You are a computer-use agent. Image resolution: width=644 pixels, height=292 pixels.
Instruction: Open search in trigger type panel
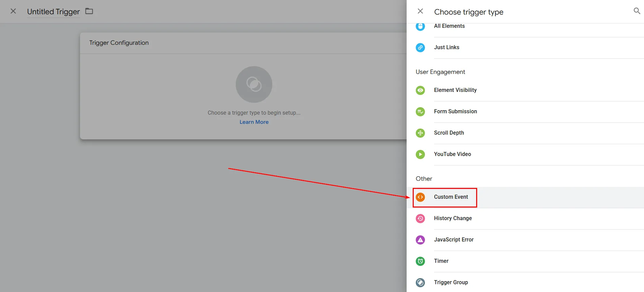[x=637, y=11]
